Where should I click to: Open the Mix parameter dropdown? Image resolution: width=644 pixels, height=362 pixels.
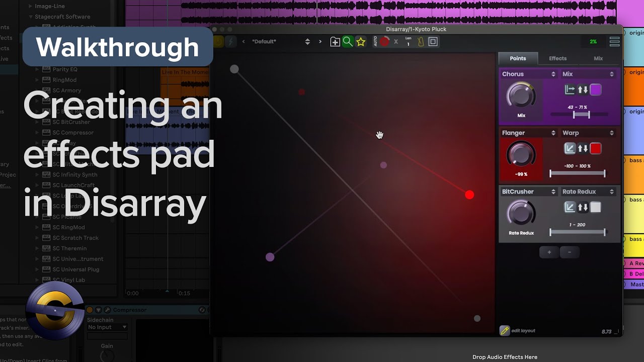coord(589,74)
